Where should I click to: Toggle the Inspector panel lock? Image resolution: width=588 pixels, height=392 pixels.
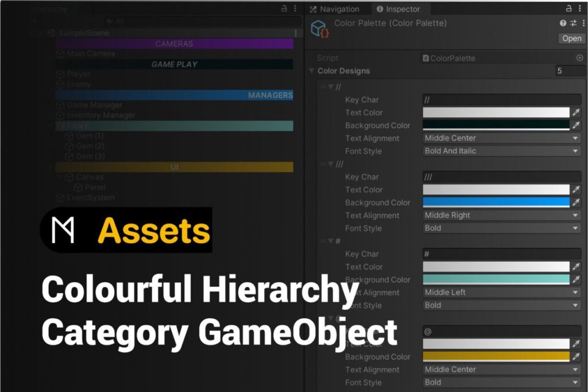coord(569,9)
